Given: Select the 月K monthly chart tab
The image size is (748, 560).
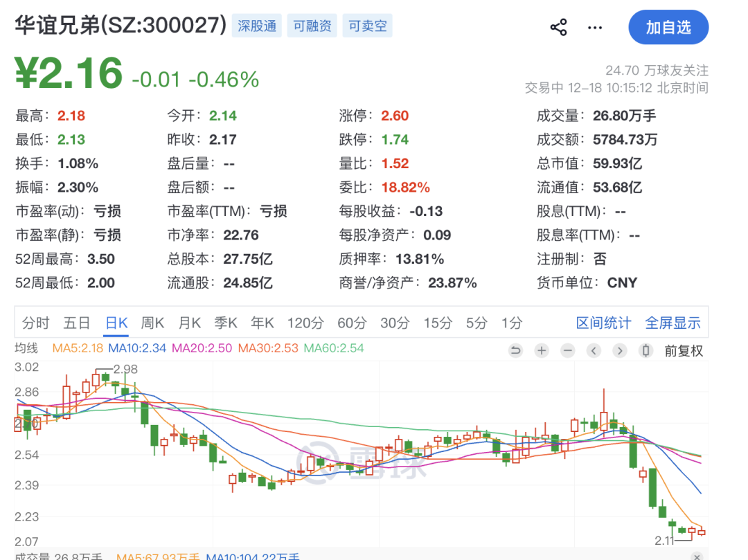Looking at the screenshot, I should tap(190, 323).
